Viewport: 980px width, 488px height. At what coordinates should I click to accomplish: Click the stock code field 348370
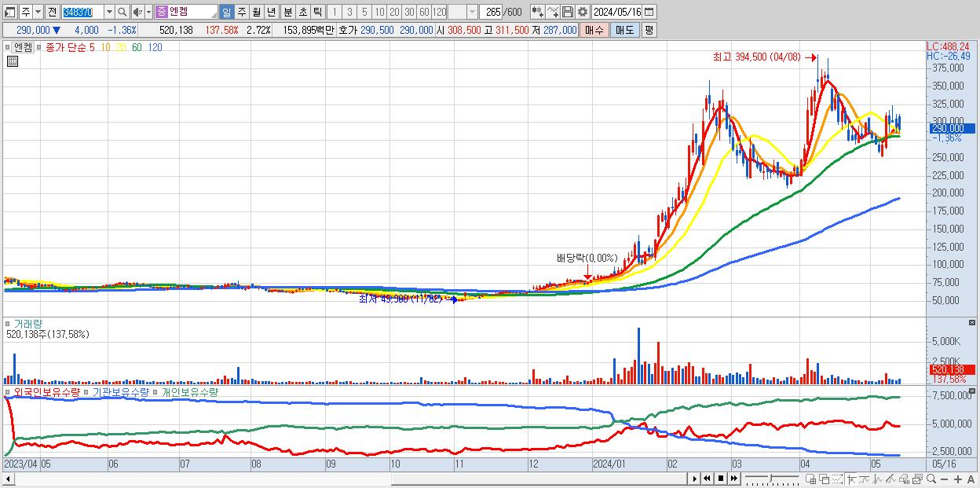[x=82, y=12]
